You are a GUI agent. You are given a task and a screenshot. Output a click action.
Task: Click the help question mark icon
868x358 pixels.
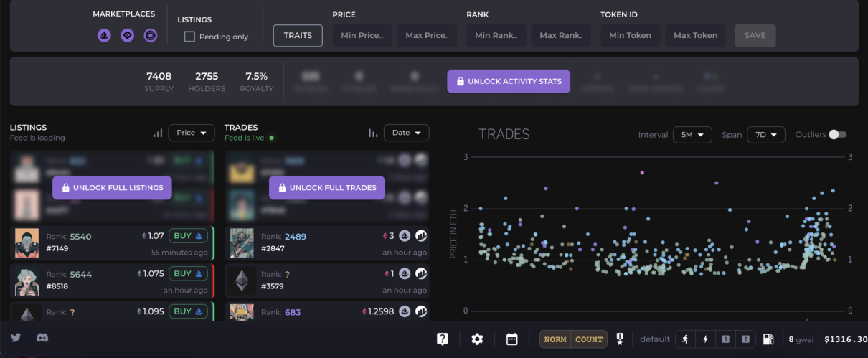tap(443, 339)
